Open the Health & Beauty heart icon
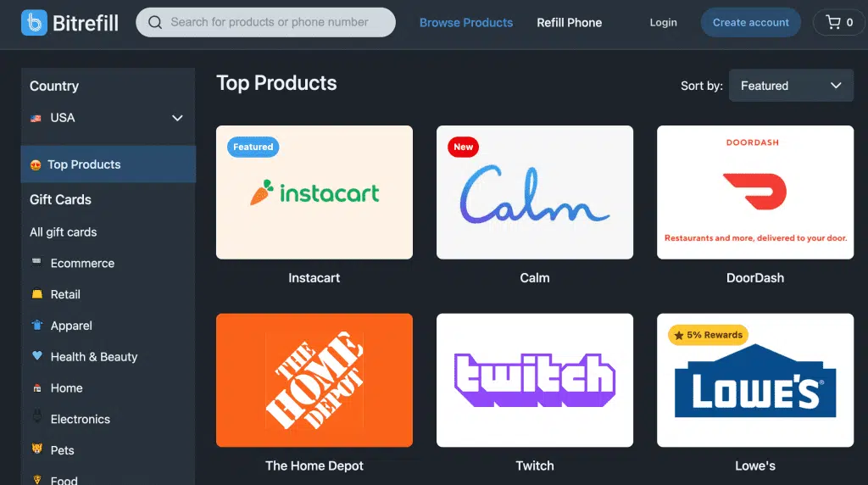The height and width of the screenshot is (485, 868). 36,355
